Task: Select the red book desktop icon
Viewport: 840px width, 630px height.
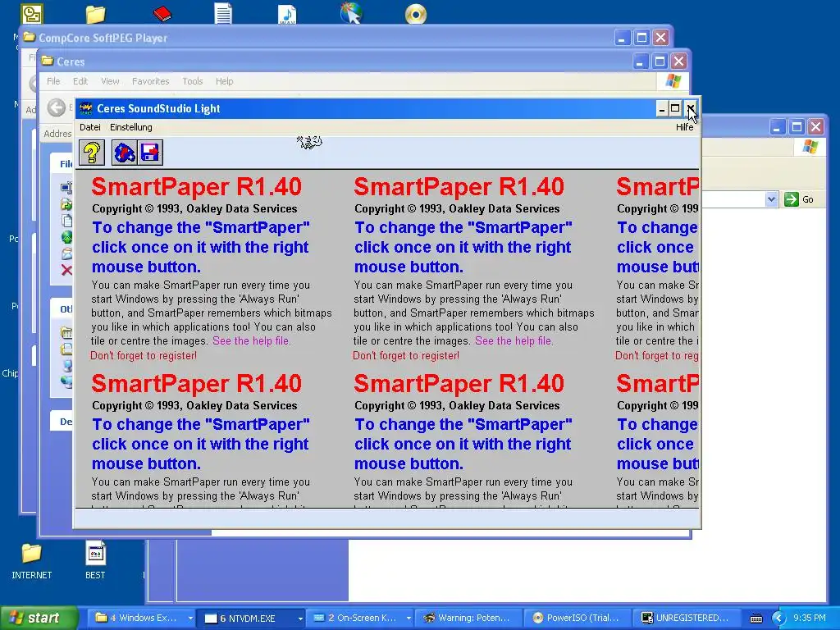Action: click(x=162, y=13)
